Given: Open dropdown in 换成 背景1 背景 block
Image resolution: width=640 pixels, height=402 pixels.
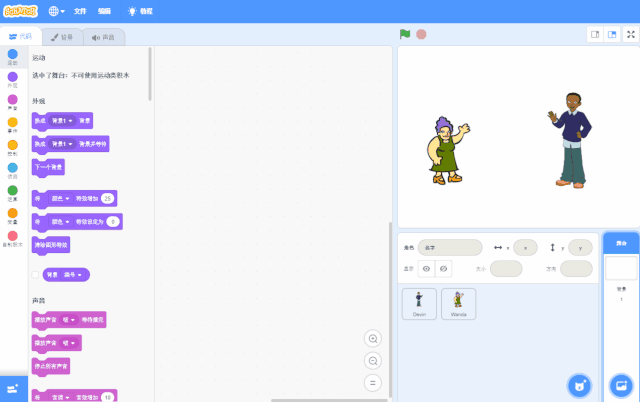Looking at the screenshot, I should tap(62, 121).
